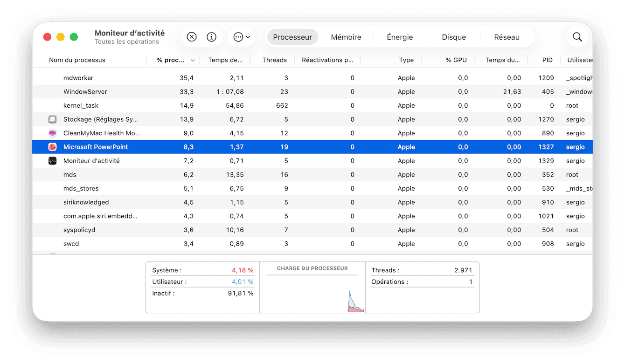Image resolution: width=625 pixels, height=364 pixels.
Task: Click the Utilisateur 4,01 % value
Action: tap(243, 282)
